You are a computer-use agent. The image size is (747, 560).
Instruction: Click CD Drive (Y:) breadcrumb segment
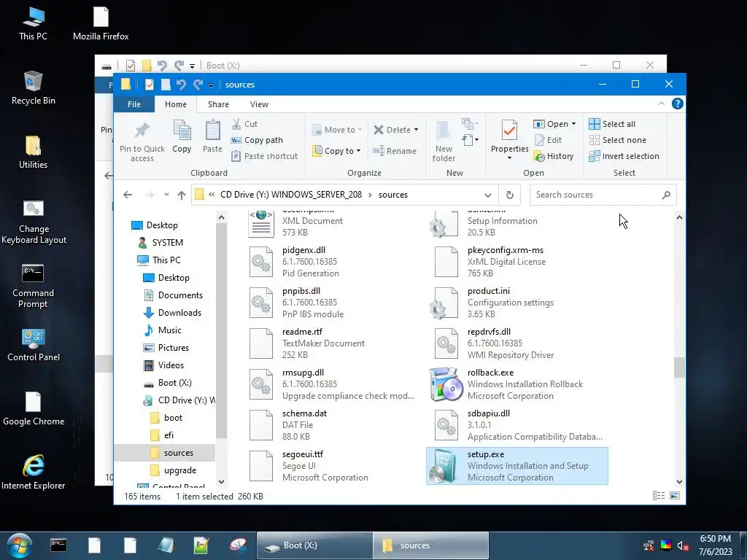pyautogui.click(x=291, y=195)
